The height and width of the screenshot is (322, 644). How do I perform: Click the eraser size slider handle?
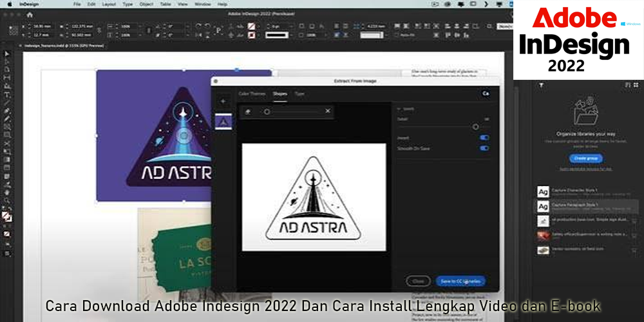point(267,111)
